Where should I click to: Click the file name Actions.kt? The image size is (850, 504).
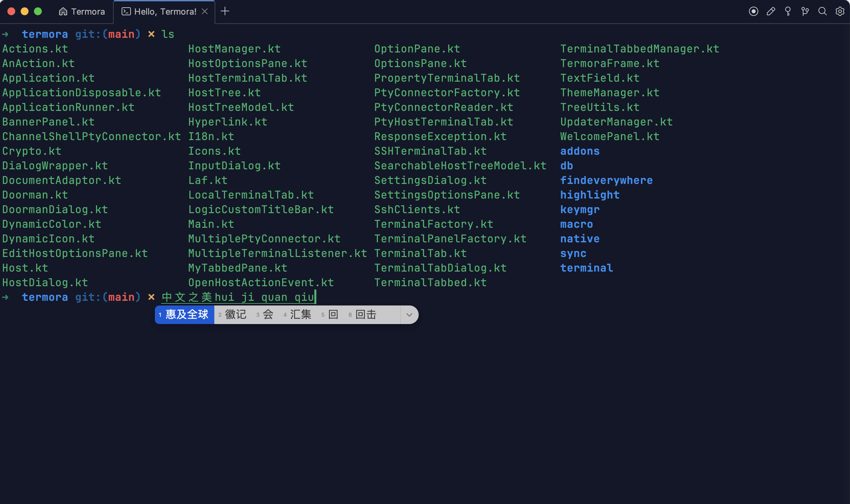[x=35, y=49]
